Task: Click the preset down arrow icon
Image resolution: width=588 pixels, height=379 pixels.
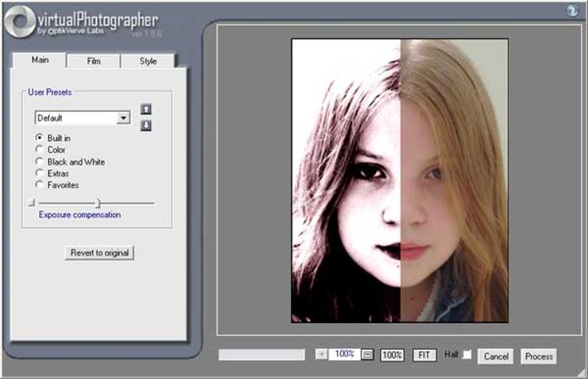Action: 146,126
